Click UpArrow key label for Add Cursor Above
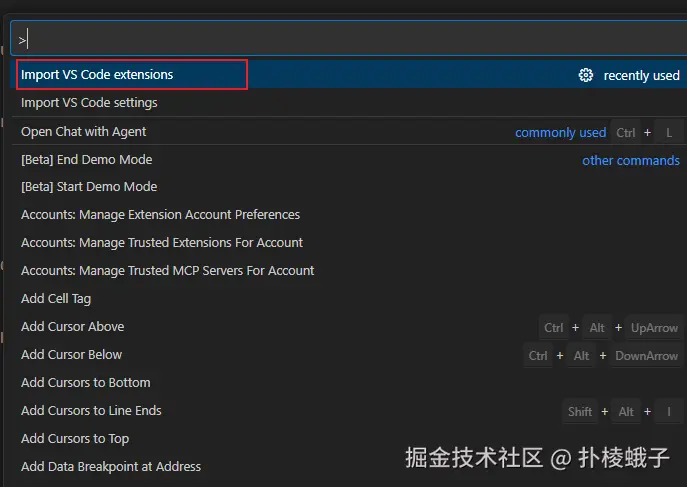Image resolution: width=687 pixels, height=487 pixels. [654, 328]
